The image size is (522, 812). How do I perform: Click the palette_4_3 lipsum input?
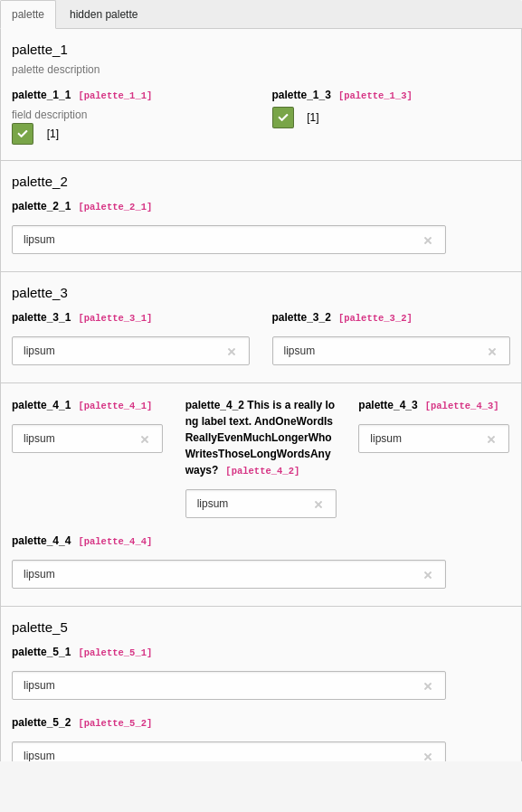[x=433, y=439]
